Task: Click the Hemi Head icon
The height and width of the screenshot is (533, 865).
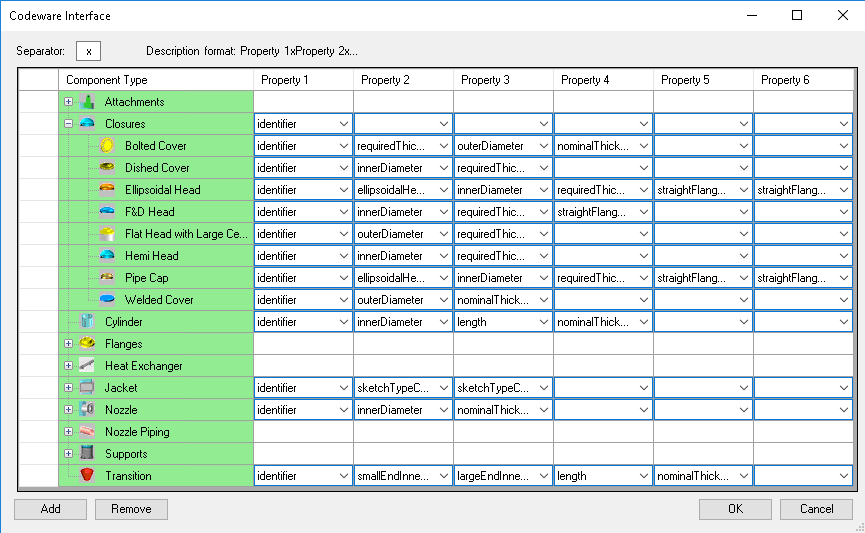Action: pyautogui.click(x=107, y=256)
